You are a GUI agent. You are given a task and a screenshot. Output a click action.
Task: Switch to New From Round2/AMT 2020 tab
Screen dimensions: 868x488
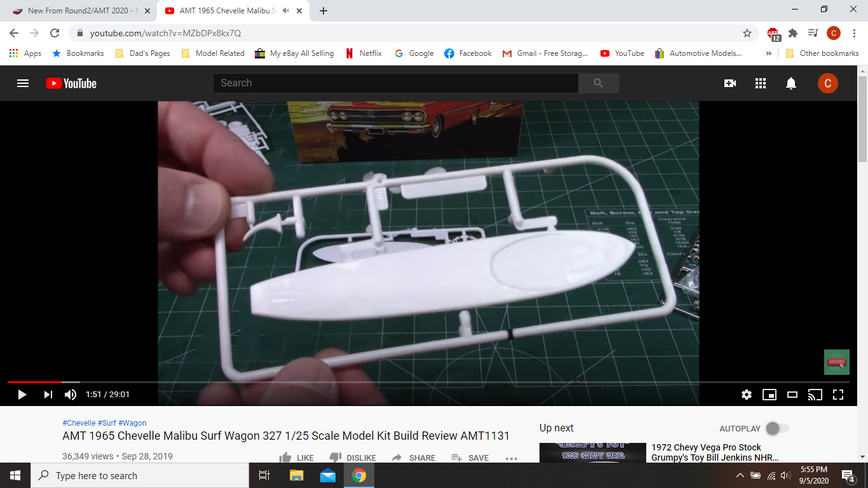pyautogui.click(x=83, y=11)
